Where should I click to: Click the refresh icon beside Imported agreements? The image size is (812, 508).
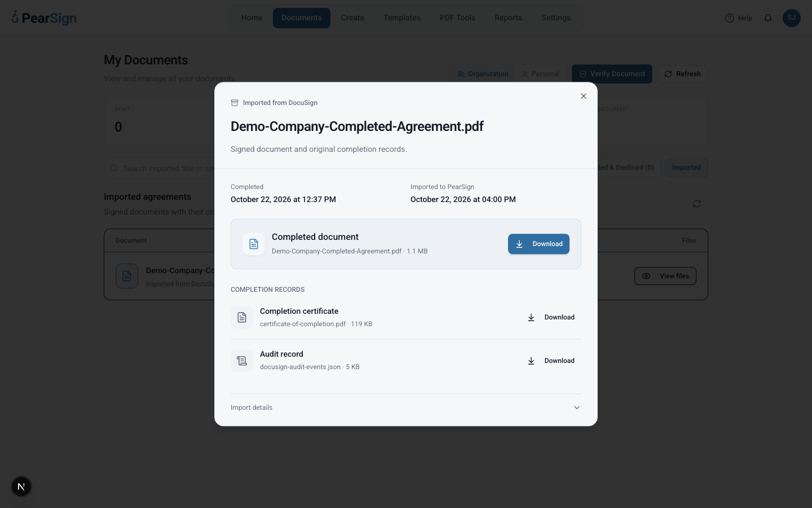(x=697, y=204)
